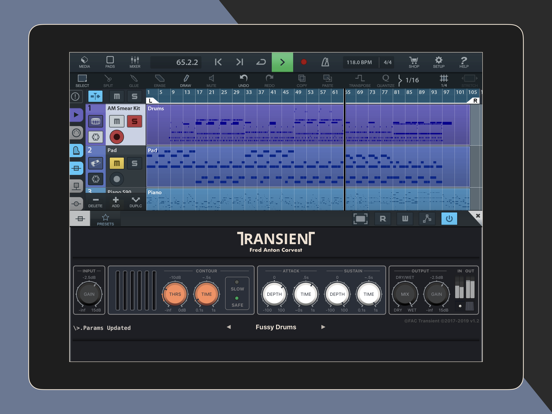Toggle global mute above the track list
Viewport: 552px width, 414px height.
pos(117,96)
